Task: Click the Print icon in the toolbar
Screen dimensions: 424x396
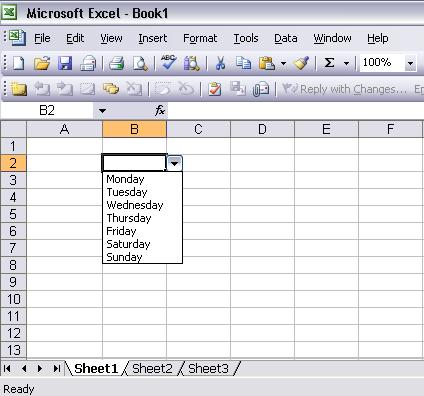Action: 116,63
